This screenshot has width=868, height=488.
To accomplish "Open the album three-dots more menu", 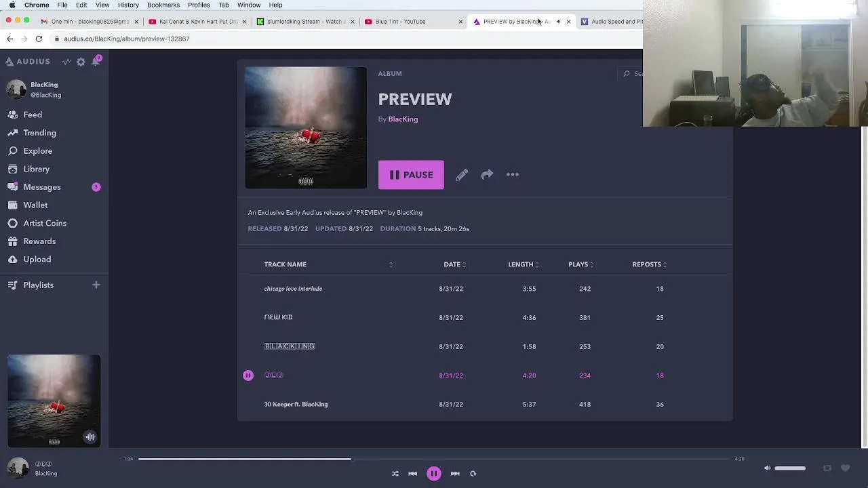I will (513, 175).
